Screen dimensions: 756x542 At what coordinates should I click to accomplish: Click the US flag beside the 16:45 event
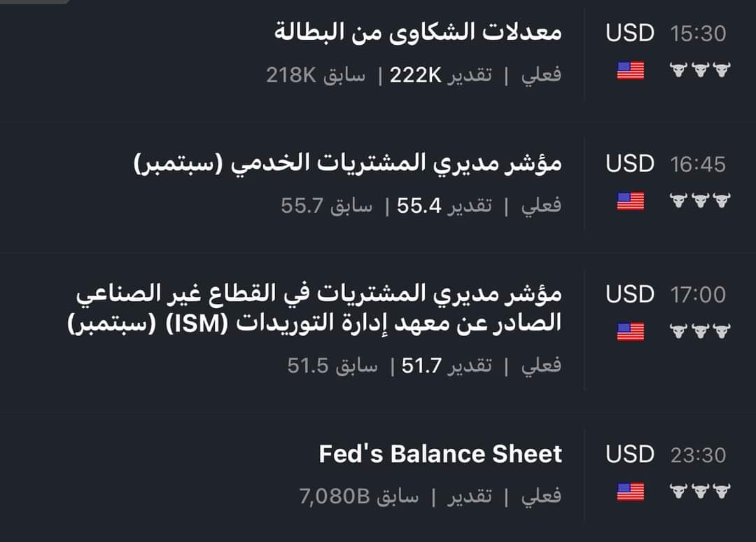pyautogui.click(x=630, y=201)
